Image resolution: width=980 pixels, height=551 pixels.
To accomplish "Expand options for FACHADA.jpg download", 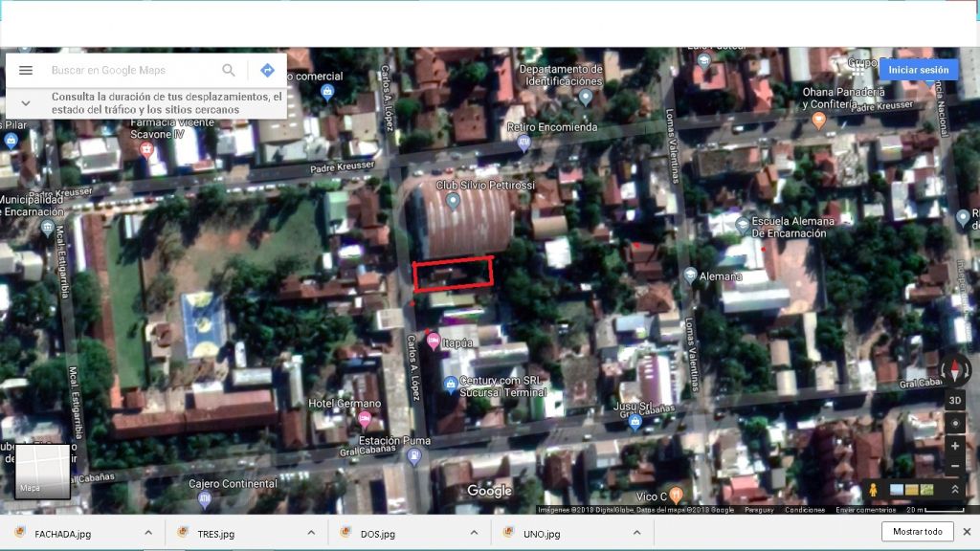I will click(x=148, y=533).
